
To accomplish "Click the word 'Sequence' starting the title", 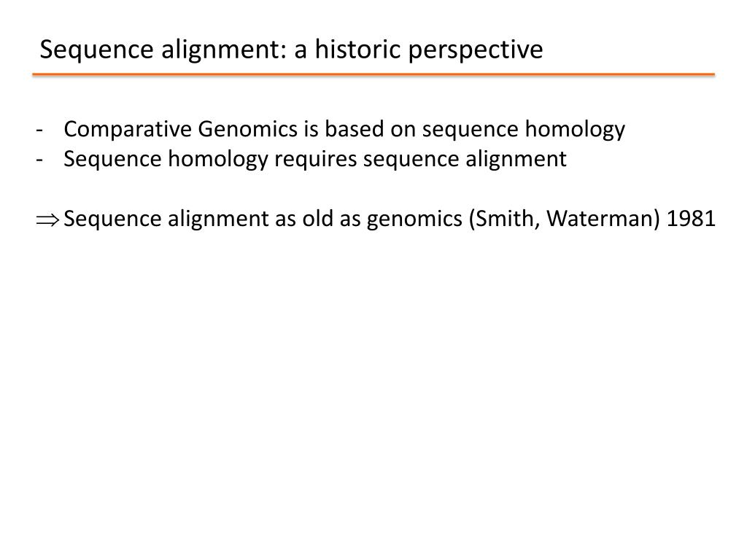I will point(97,51).
